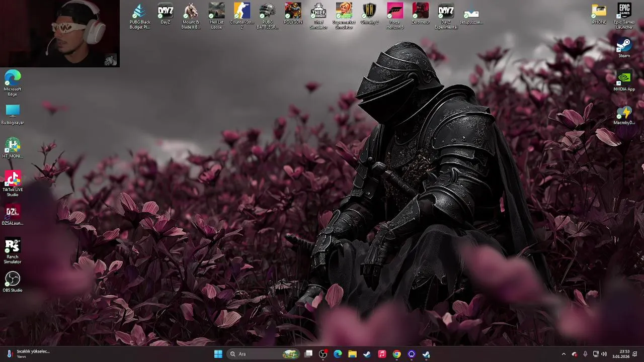Select the HT_MONI desktop shortcut
Image resolution: width=644 pixels, height=362 pixels.
[x=13, y=148]
